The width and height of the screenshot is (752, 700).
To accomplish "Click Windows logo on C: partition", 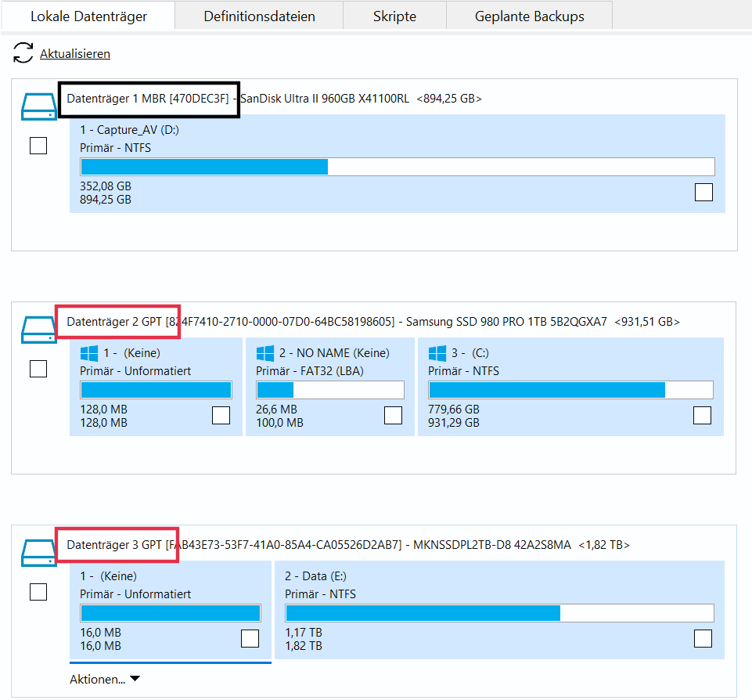I will pyautogui.click(x=437, y=353).
